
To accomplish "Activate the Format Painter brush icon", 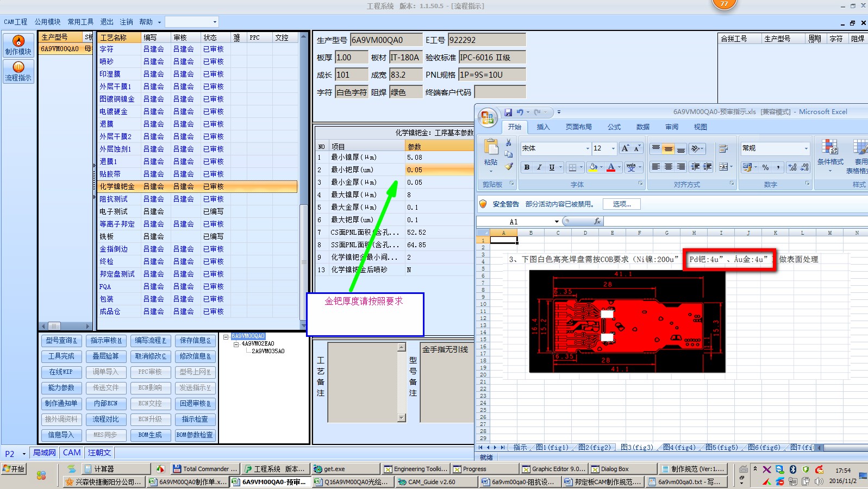I will click(509, 166).
